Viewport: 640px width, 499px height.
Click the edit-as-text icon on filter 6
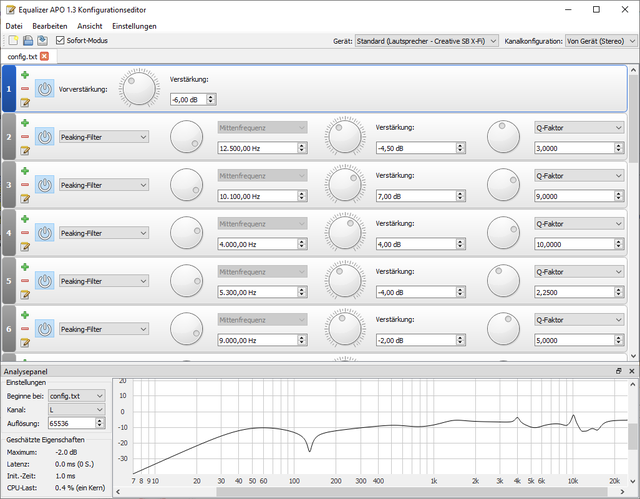pos(24,342)
